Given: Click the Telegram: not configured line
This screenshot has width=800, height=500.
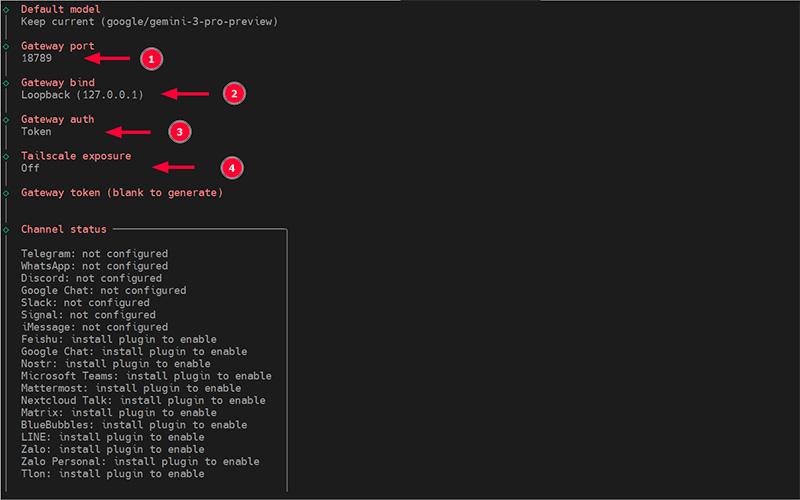Looking at the screenshot, I should 94,254.
